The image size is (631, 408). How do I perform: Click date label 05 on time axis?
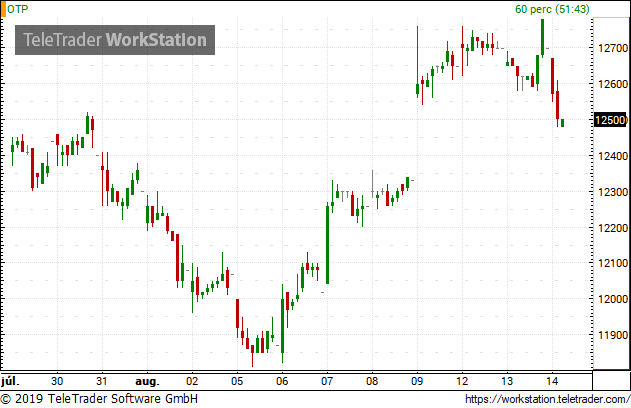(237, 381)
